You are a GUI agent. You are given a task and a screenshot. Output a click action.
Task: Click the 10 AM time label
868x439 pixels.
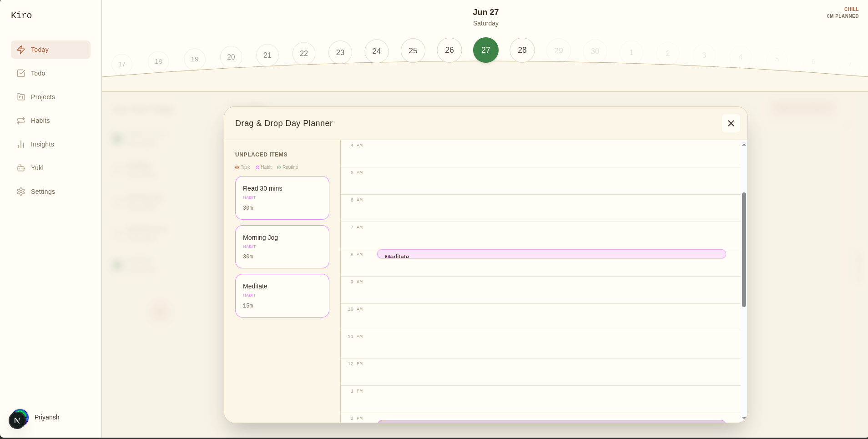click(355, 309)
